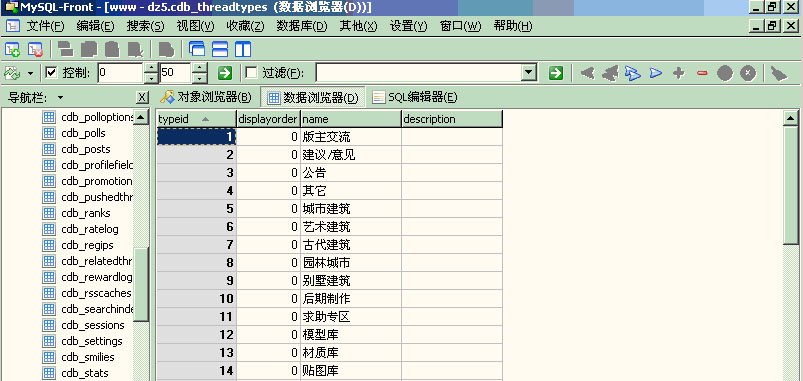Click the limit count field showing 50
The width and height of the screenshot is (803, 381).
tap(175, 73)
